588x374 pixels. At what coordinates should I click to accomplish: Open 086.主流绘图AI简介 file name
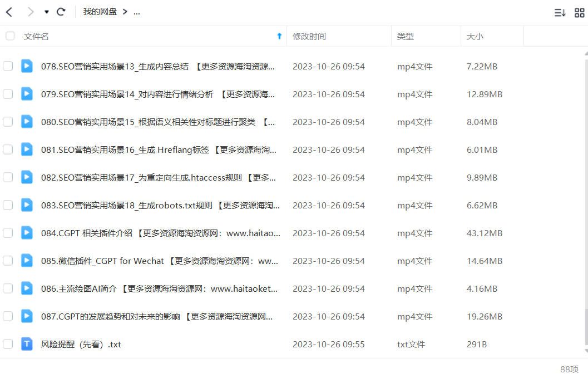click(x=159, y=288)
